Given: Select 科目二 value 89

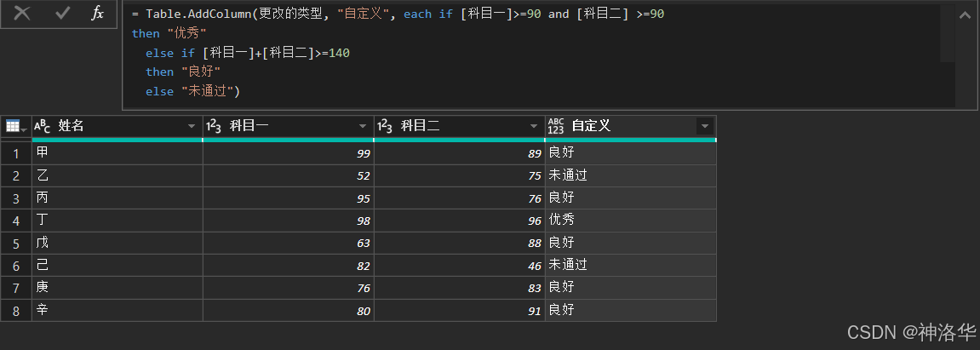Looking at the screenshot, I should click(x=460, y=154).
